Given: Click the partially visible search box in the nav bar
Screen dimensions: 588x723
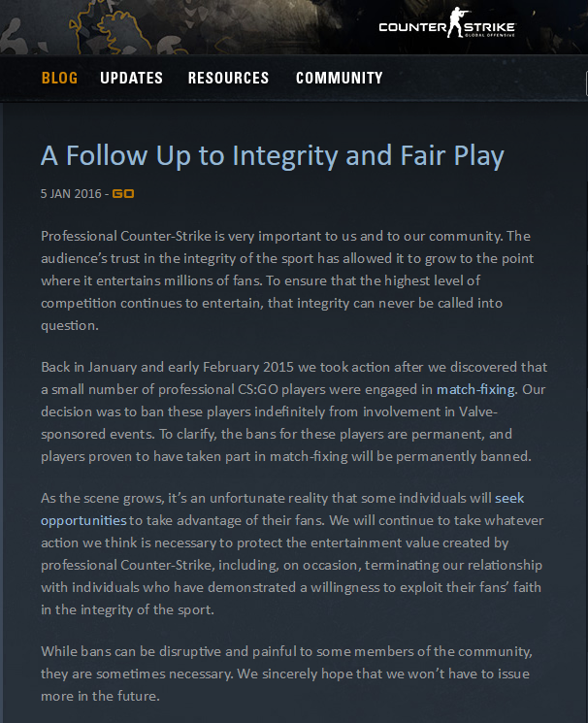Looking at the screenshot, I should [586, 83].
